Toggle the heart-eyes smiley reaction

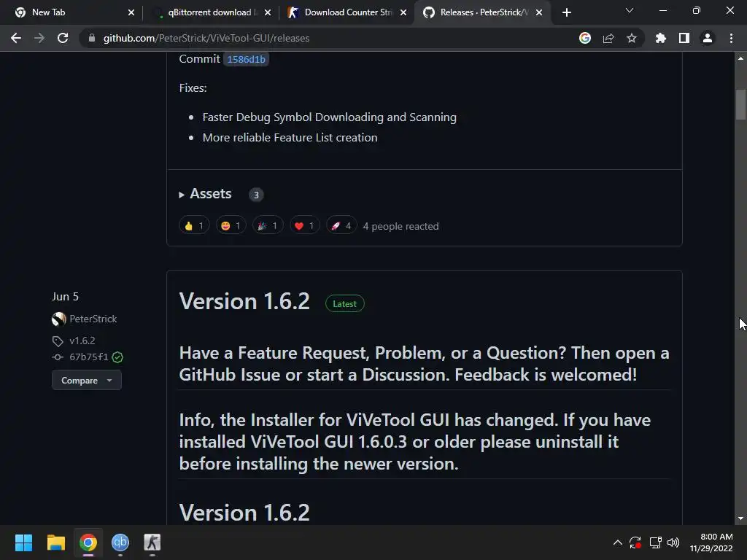pos(231,226)
